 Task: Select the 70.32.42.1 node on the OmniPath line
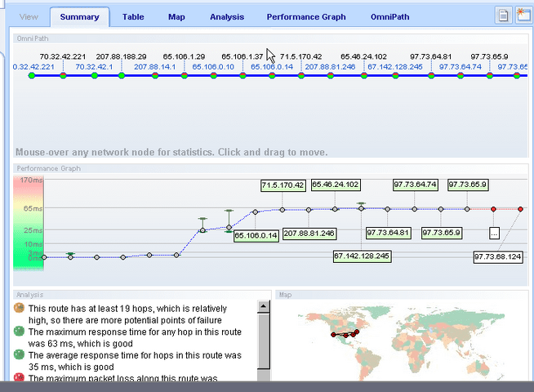pyautogui.click(x=95, y=75)
